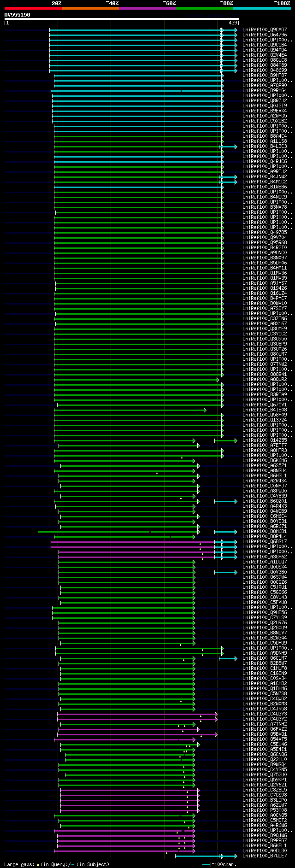This screenshot has height=868, width=295.
Task: Click hit label UniRef100_B8A4C4
Action: click(265, 136)
